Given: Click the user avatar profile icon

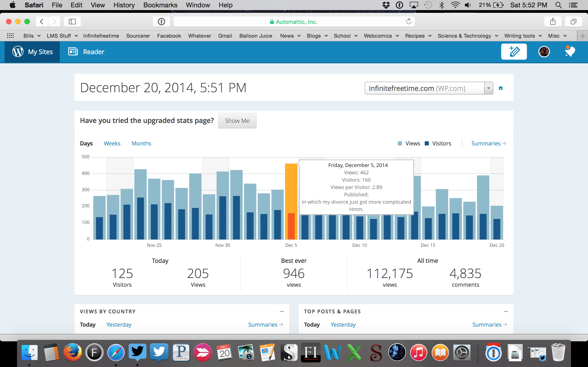Looking at the screenshot, I should [544, 51].
